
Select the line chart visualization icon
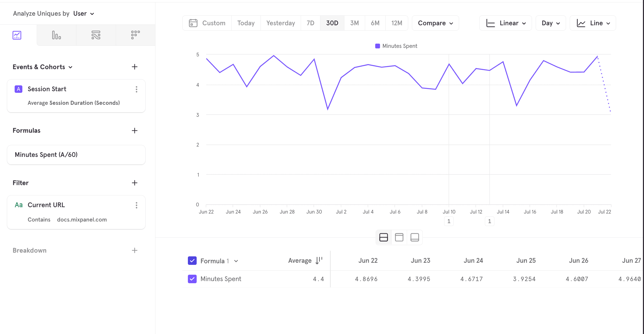[17, 35]
